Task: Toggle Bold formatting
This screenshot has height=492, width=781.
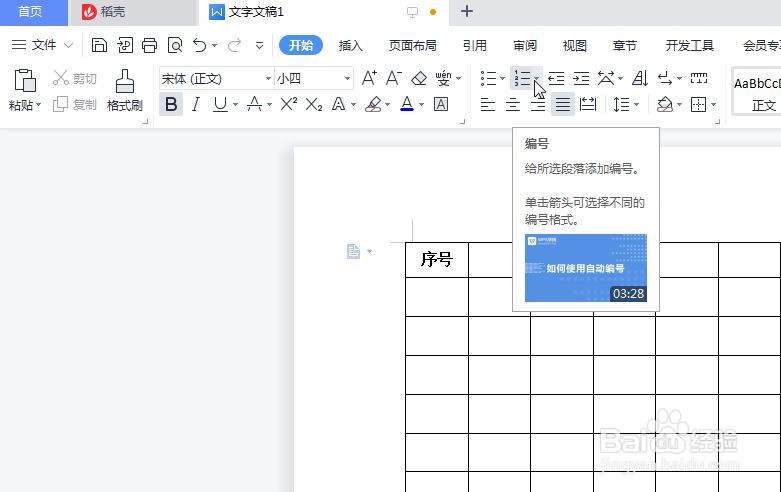Action: tap(171, 105)
